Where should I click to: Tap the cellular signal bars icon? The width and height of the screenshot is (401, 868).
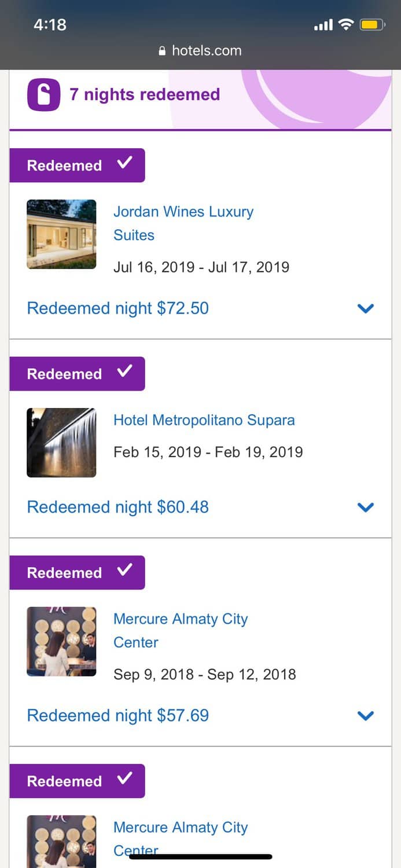pos(323,24)
